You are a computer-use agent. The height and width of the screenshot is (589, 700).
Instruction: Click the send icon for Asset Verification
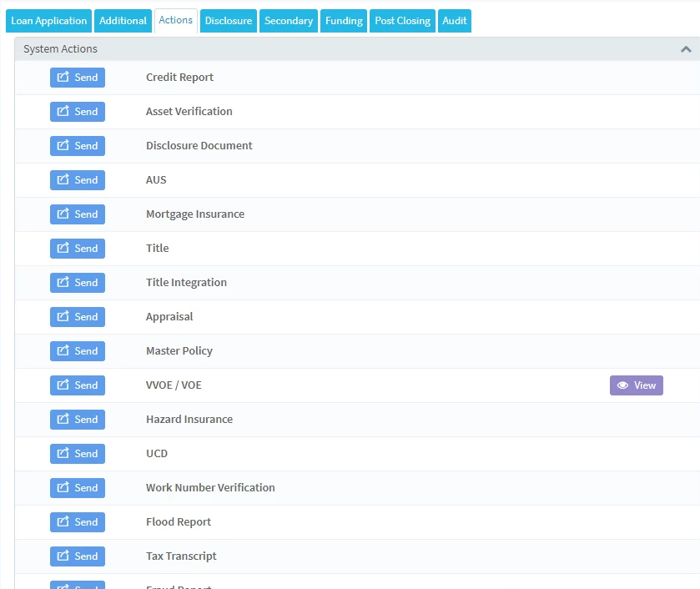click(x=63, y=111)
